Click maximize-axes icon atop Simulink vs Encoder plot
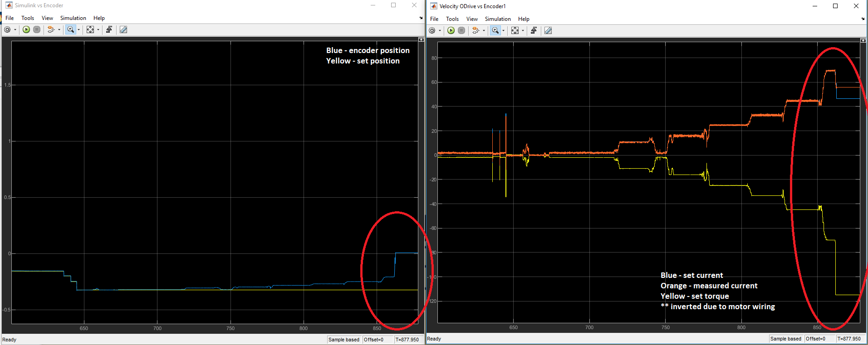This screenshot has height=345, width=868. coord(421,40)
